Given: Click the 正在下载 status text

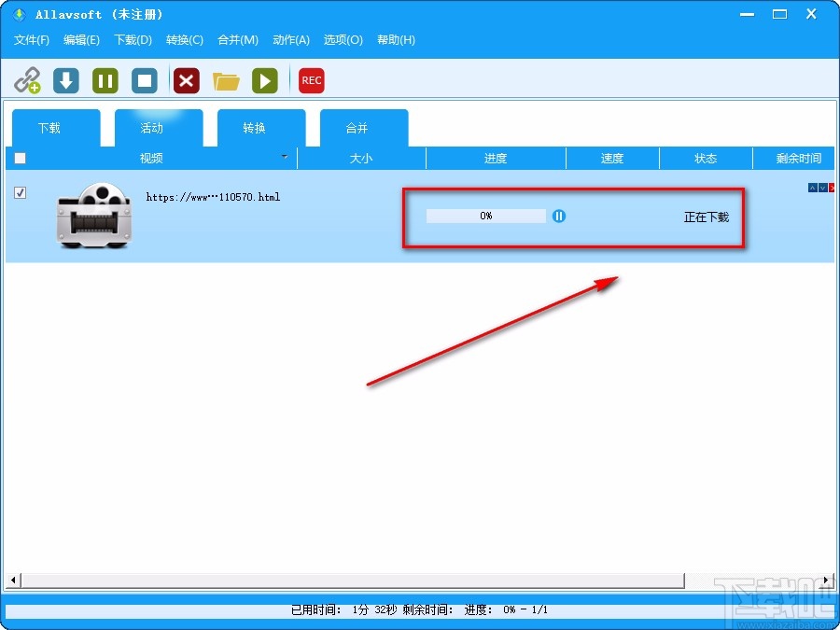Looking at the screenshot, I should click(707, 217).
